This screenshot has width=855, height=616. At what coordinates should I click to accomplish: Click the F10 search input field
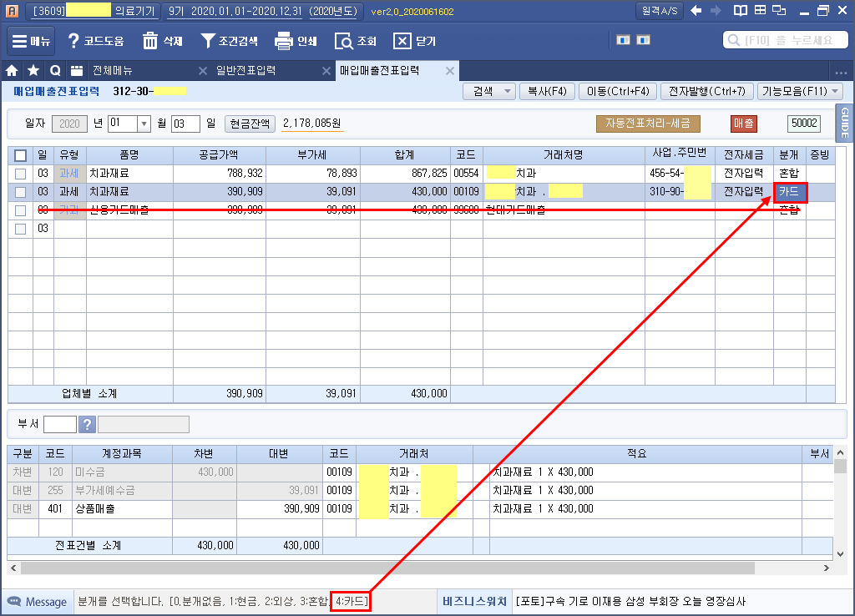pos(788,40)
